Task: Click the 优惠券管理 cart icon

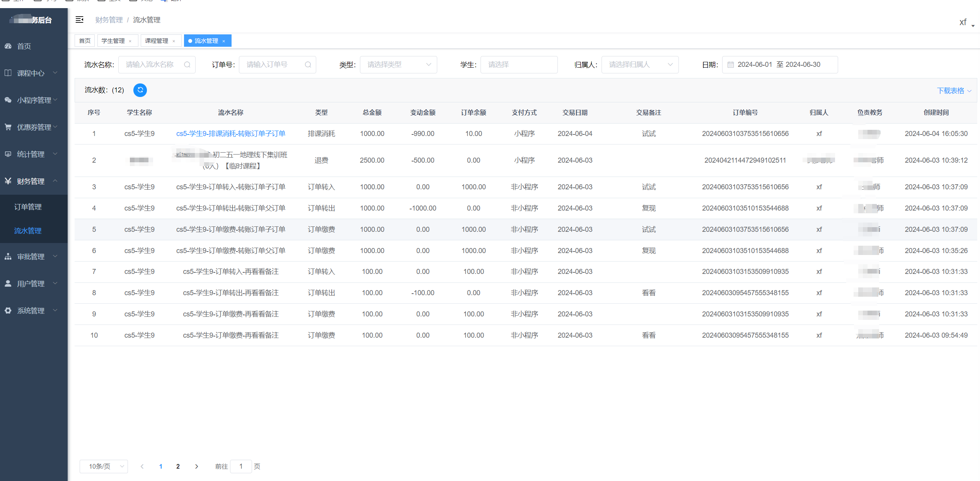Action: point(8,127)
